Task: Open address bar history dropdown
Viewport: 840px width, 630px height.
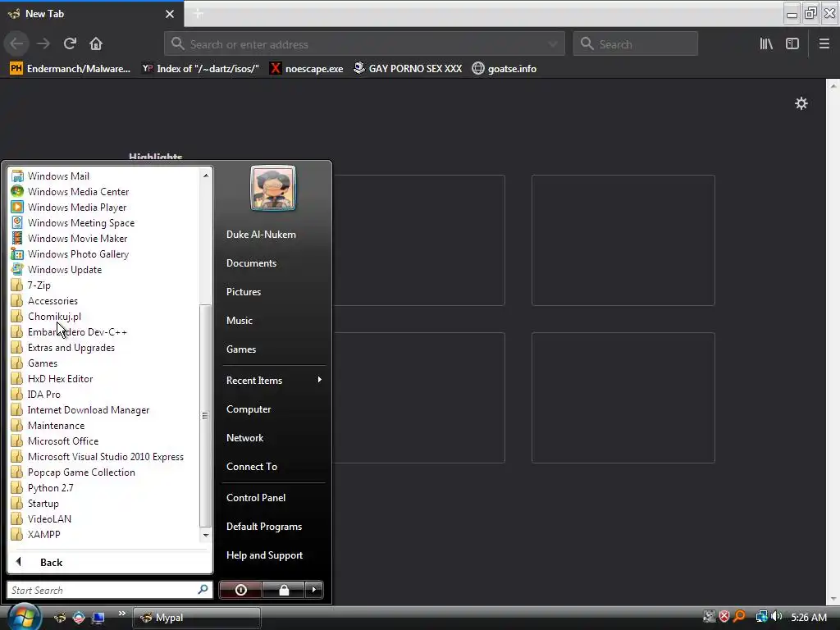Action: click(x=553, y=44)
